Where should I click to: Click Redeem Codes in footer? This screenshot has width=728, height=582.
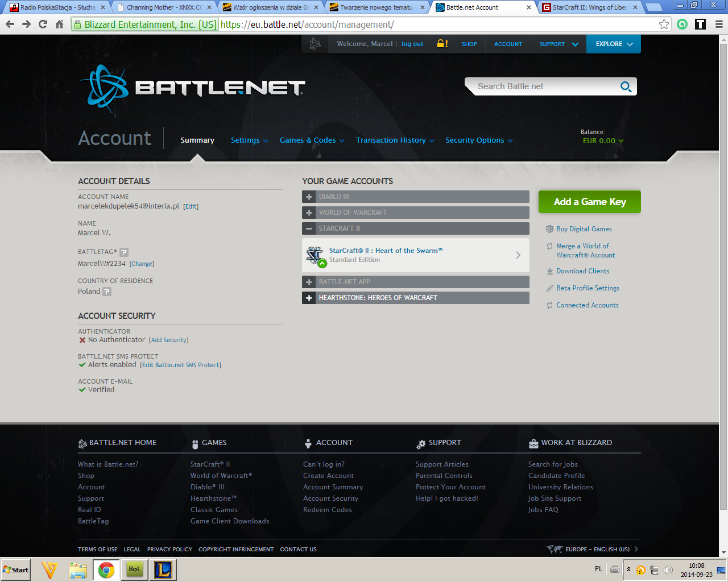[x=328, y=510]
